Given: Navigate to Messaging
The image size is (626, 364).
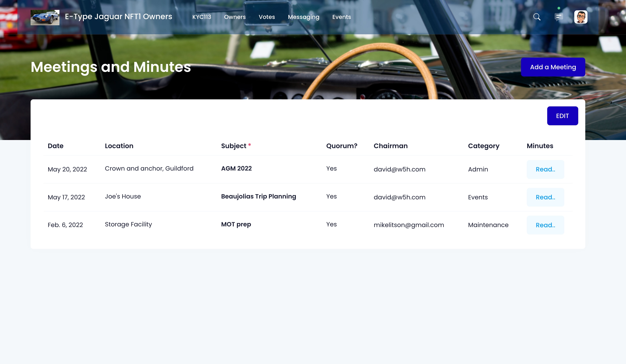Looking at the screenshot, I should (303, 17).
